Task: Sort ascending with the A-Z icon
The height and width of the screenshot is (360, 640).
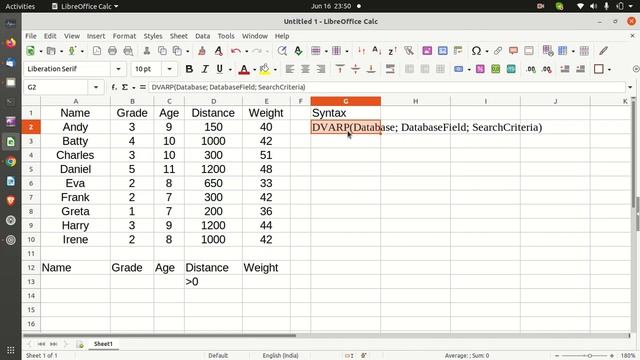Action: [x=376, y=51]
